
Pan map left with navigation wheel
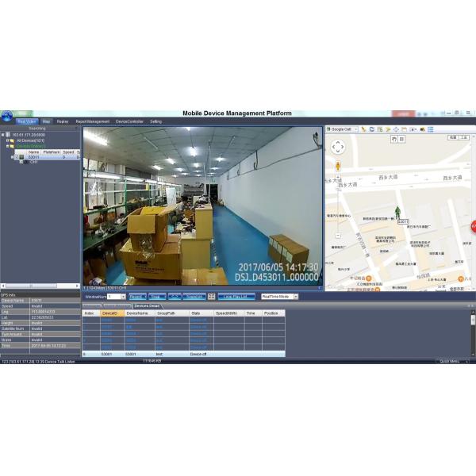333,147
